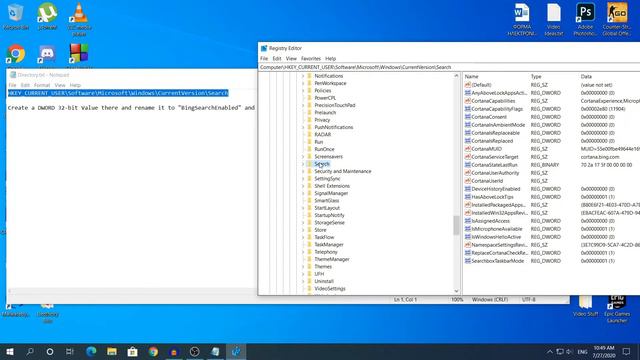Open the taskbar search

tap(30, 351)
